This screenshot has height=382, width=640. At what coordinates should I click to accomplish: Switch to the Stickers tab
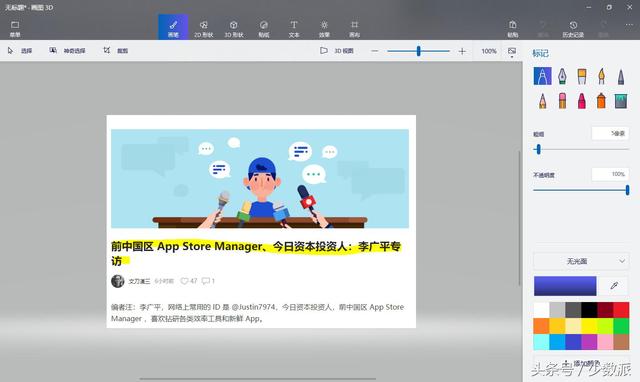point(264,29)
